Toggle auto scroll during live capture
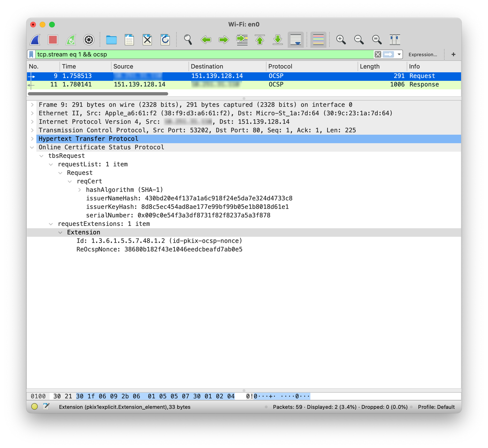The width and height of the screenshot is (488, 448). [x=295, y=39]
